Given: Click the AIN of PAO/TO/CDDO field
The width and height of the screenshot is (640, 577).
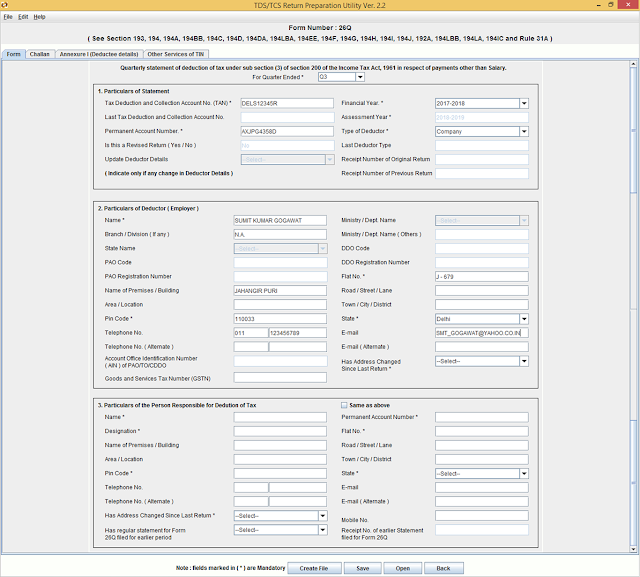Looking at the screenshot, I should coord(280,361).
